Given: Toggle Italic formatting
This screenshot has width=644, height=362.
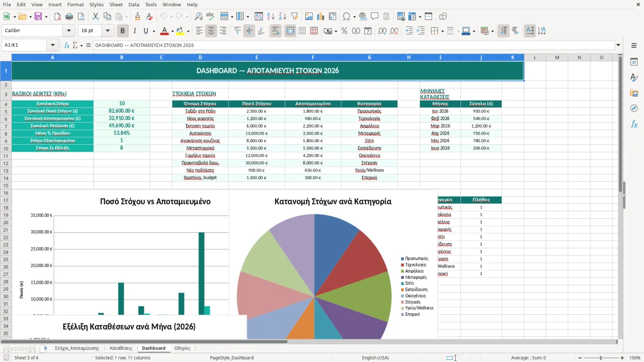Looking at the screenshot, I should click(134, 31).
